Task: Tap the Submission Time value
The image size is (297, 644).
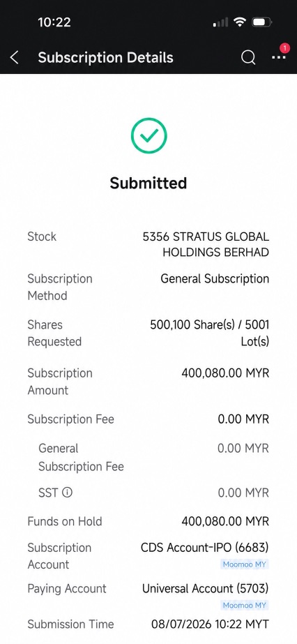Action: [x=210, y=624]
